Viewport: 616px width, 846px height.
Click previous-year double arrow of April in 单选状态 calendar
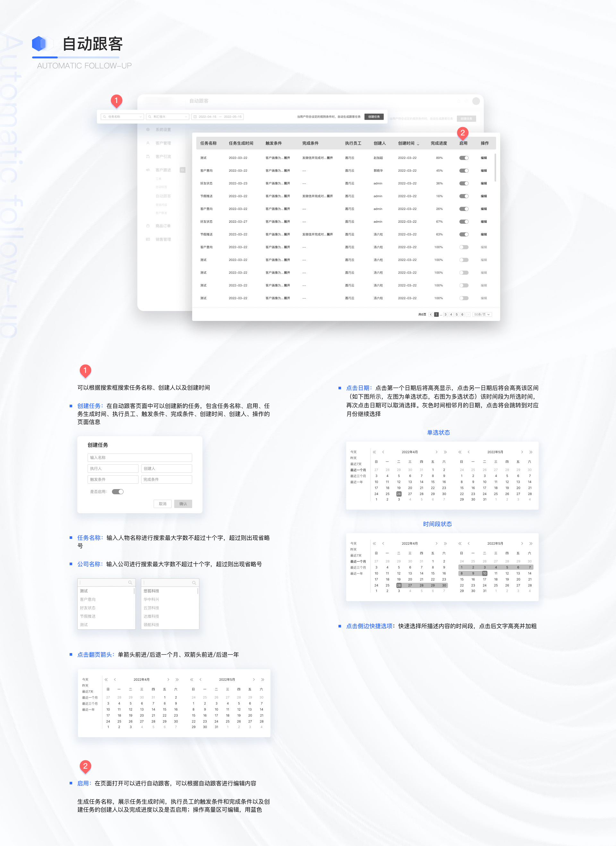point(374,452)
